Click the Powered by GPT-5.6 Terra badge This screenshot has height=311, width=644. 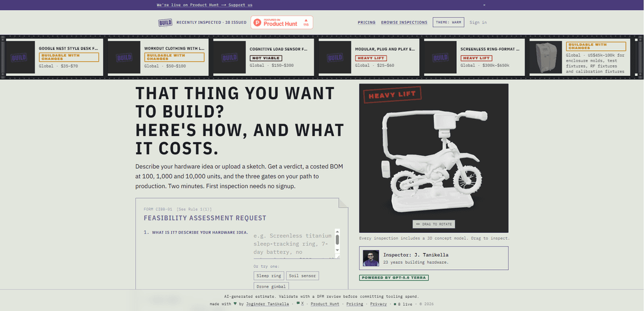pyautogui.click(x=394, y=278)
